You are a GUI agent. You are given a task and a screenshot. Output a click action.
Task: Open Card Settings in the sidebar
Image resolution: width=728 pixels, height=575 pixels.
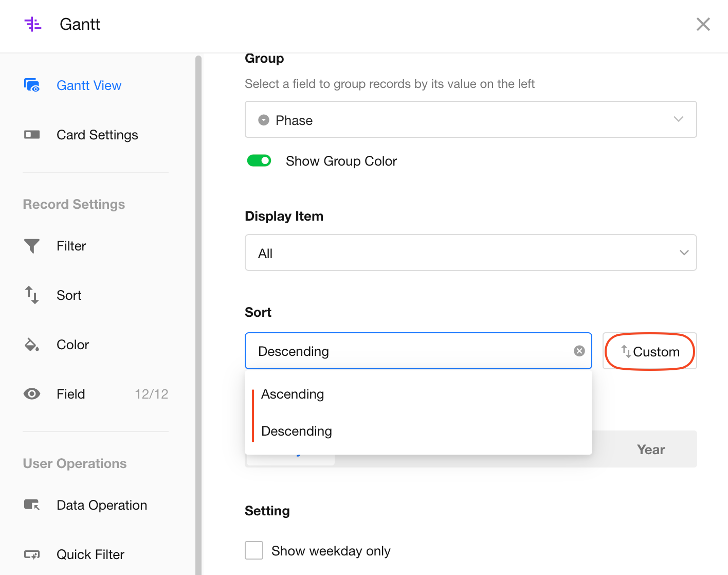(97, 135)
